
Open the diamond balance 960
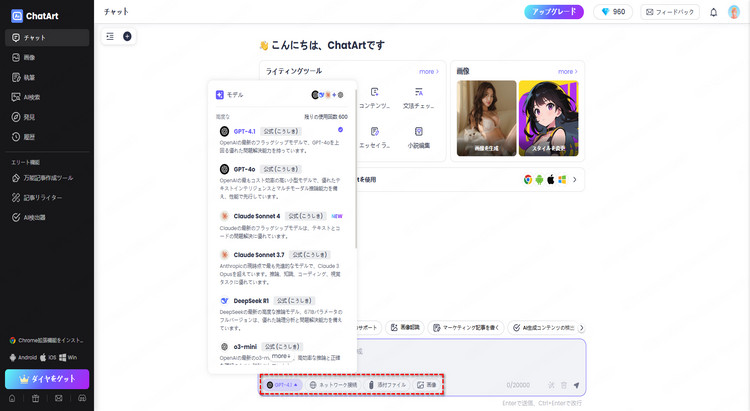click(x=613, y=12)
